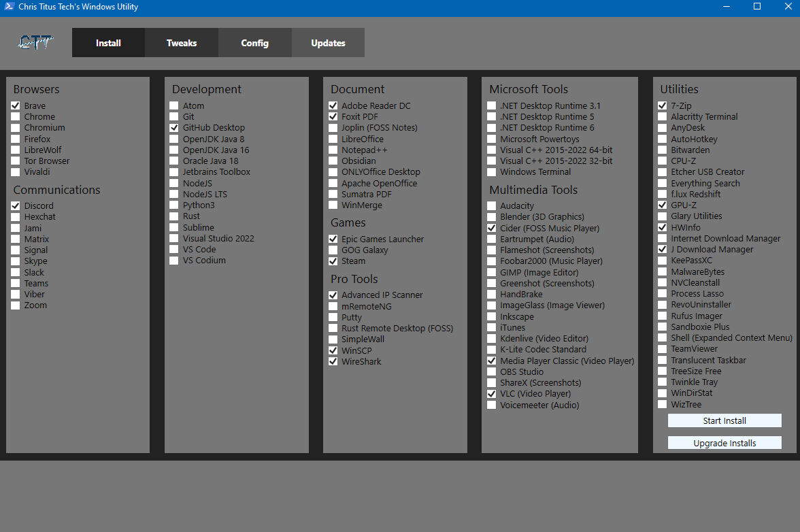Uncheck the Advanced IP Scanner checkbox
The height and width of the screenshot is (532, 800).
[x=333, y=295]
